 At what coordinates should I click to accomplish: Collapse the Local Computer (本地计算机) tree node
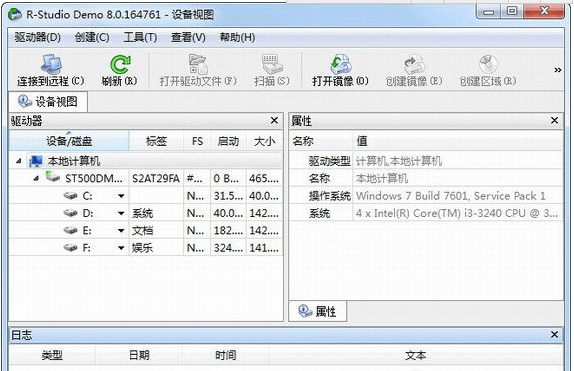(x=19, y=161)
